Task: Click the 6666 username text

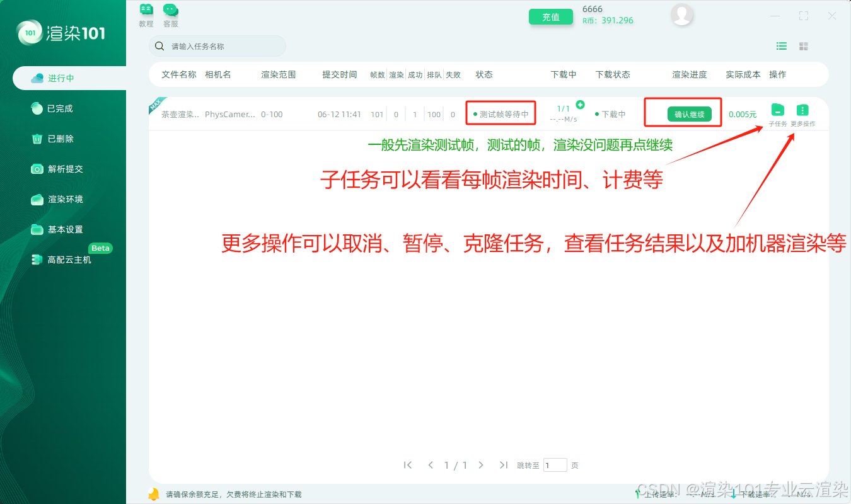Action: coord(593,9)
